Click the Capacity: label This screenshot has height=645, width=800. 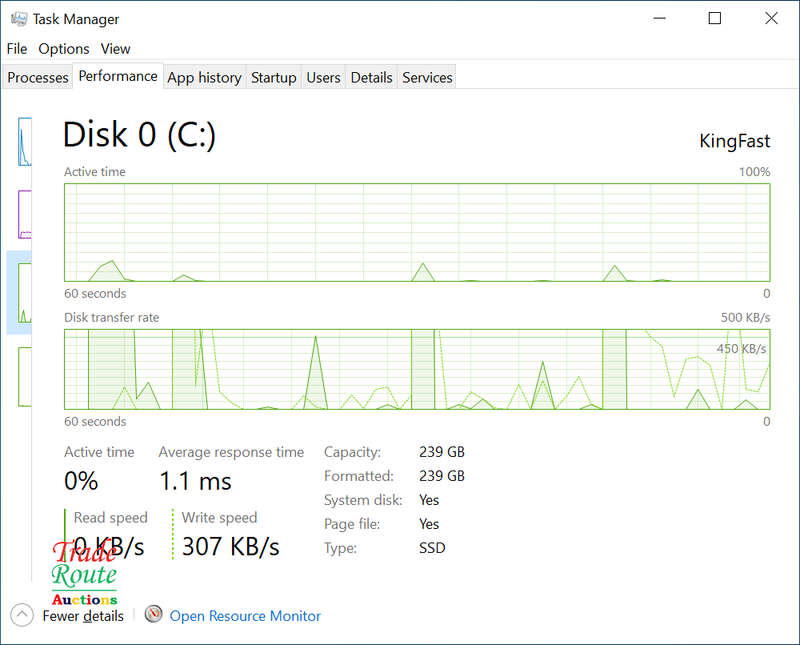(352, 452)
